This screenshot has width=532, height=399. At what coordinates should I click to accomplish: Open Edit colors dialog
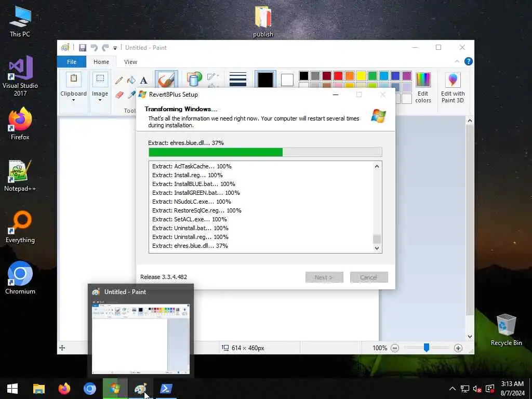click(x=423, y=87)
